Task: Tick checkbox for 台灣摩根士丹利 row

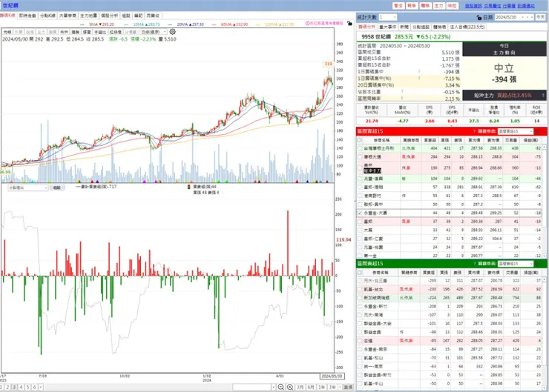Action: [x=360, y=149]
